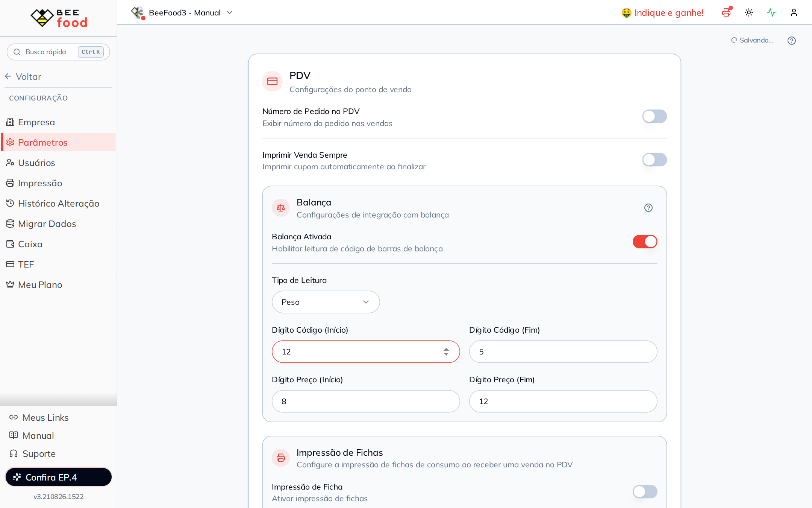812x508 pixels.
Task: Click the Confira EP.4 button
Action: [59, 477]
